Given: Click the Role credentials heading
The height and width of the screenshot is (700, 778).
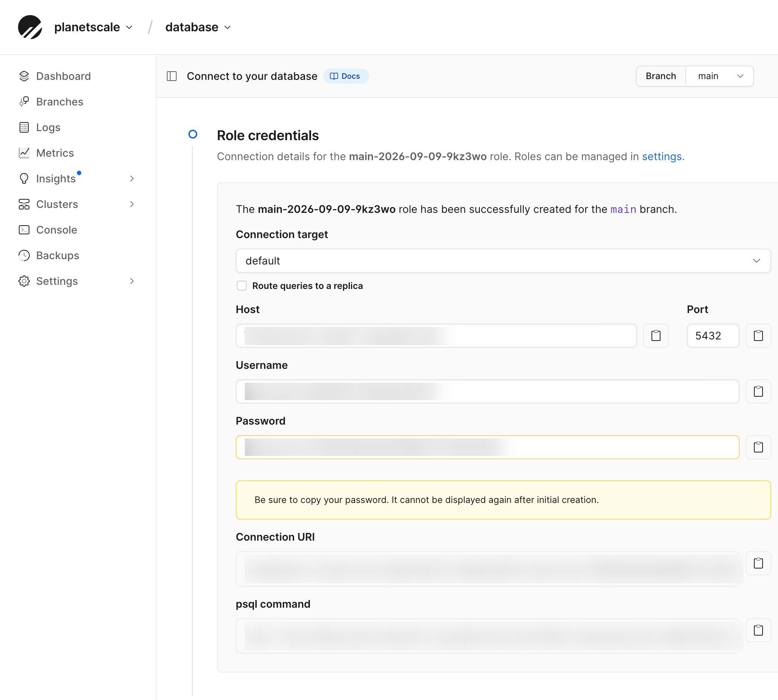Looking at the screenshot, I should coord(267,135).
